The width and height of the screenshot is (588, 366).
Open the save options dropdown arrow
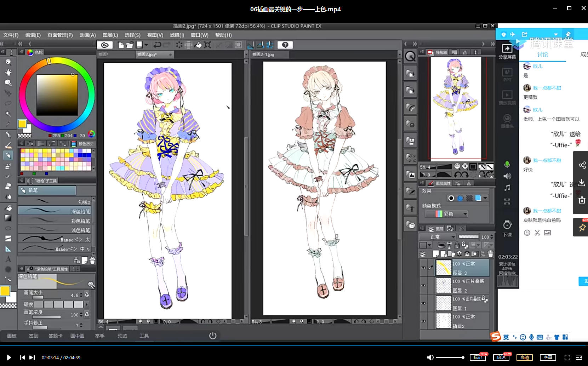[x=146, y=45]
